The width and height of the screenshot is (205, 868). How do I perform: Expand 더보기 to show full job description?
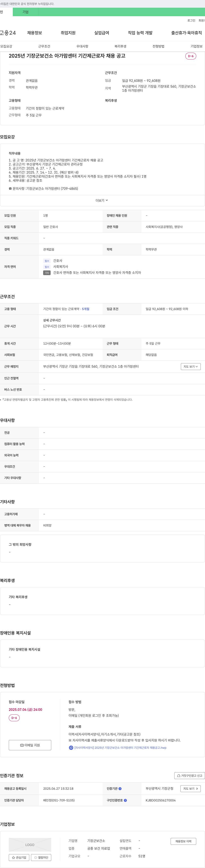click(x=102, y=200)
